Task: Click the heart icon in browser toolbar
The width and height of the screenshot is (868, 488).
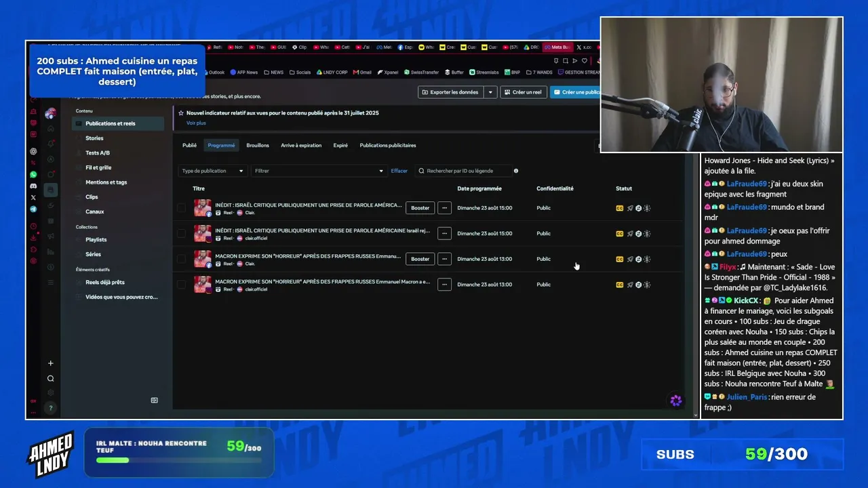Action: [585, 61]
